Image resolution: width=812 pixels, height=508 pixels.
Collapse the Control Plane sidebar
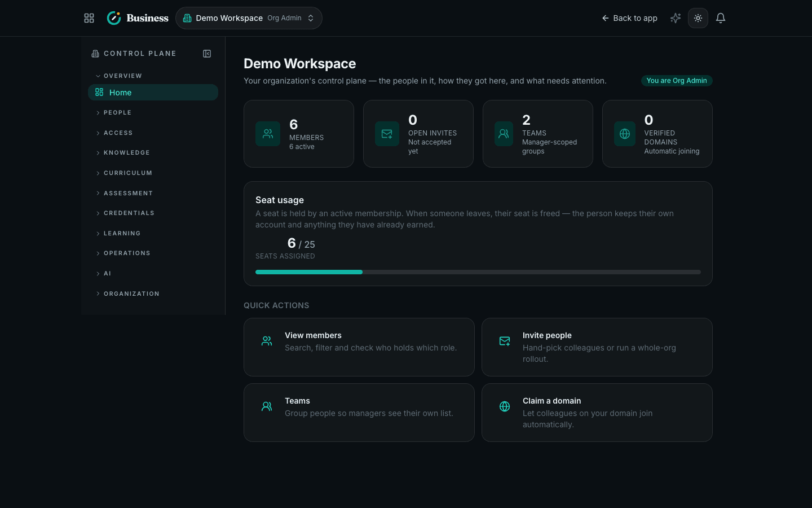207,54
